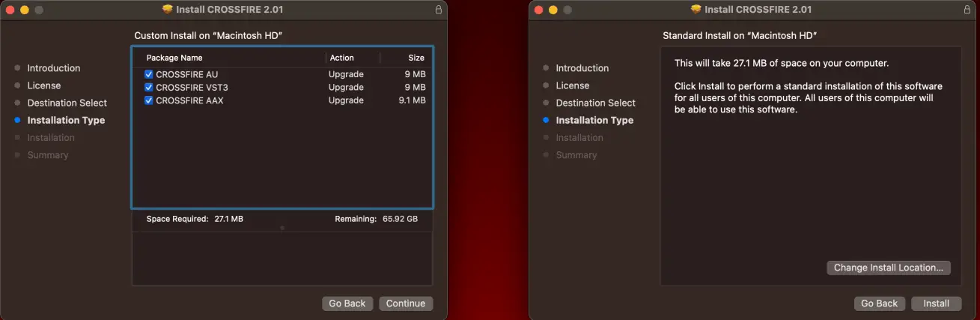The image size is (980, 320).
Task: Click the Space Required 27.1 MB value
Action: (x=228, y=219)
